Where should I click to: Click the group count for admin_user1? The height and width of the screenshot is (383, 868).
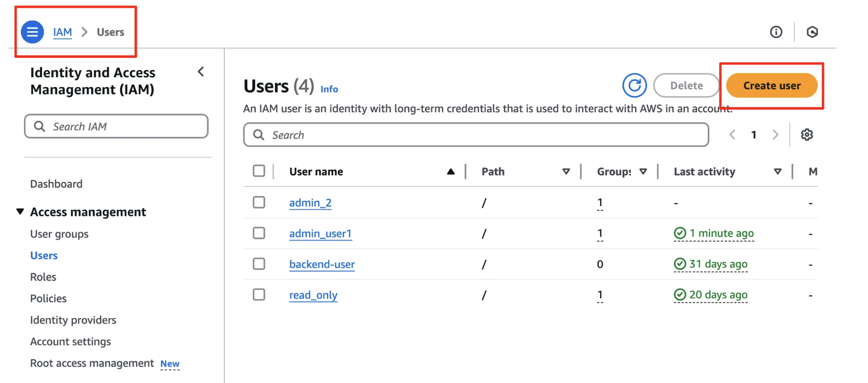click(x=600, y=234)
